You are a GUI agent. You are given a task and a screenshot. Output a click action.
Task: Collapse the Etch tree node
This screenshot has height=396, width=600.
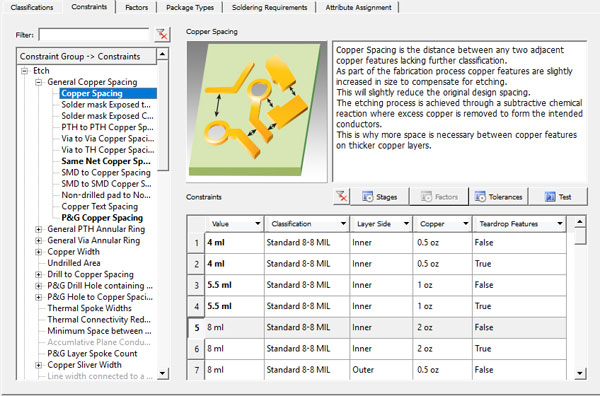[24, 71]
